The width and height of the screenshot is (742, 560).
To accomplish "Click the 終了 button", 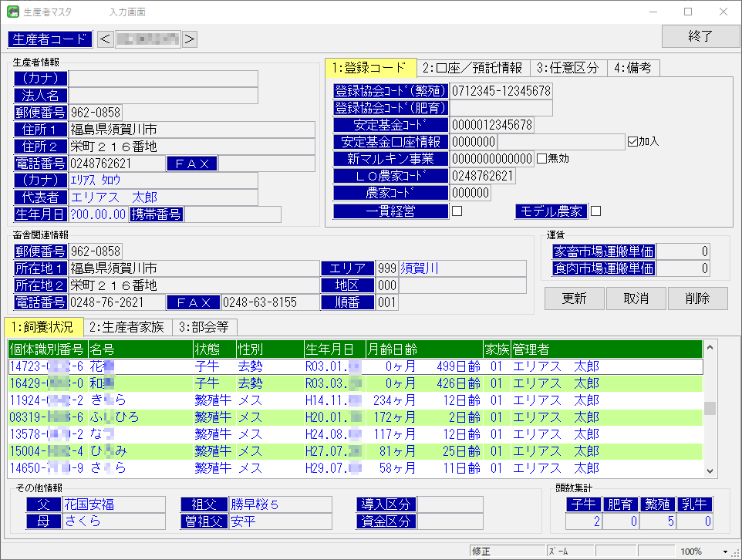I will (700, 36).
